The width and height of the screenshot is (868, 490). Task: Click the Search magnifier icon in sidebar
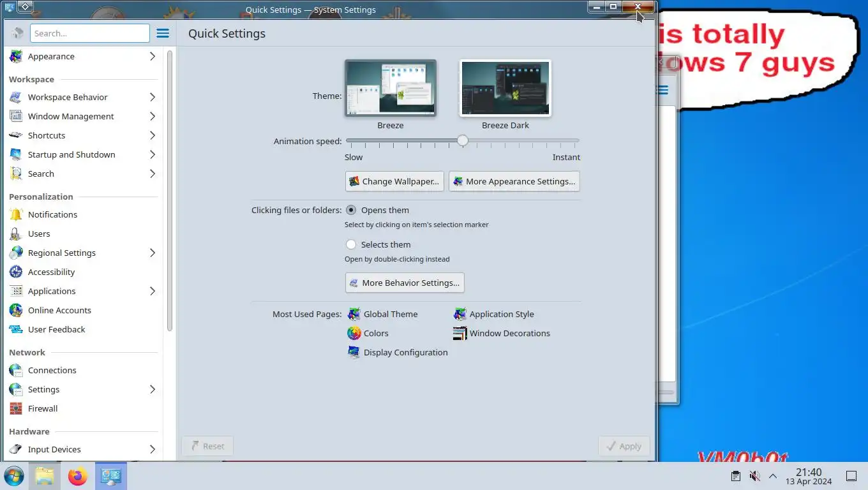click(x=16, y=174)
